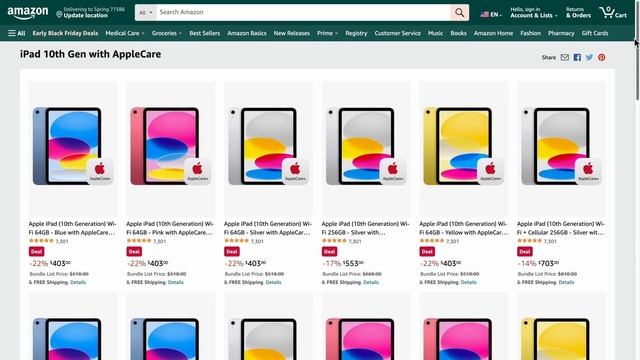Open Amazon Home
The height and width of the screenshot is (360, 640).
coord(493,33)
